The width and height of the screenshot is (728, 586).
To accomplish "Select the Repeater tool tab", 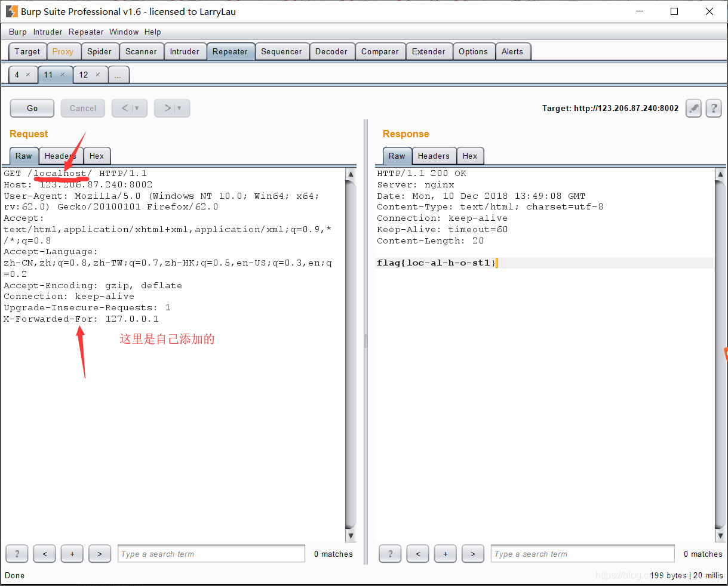I will click(x=230, y=51).
